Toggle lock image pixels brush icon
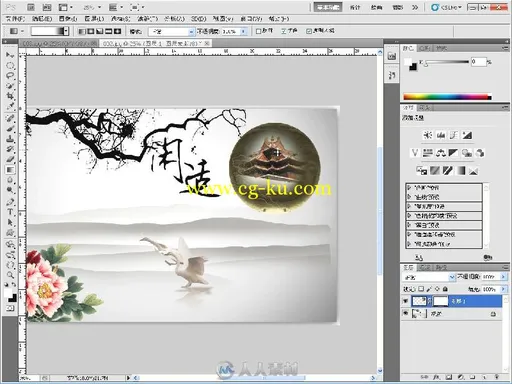Image resolution: width=512 pixels, height=384 pixels. point(429,289)
